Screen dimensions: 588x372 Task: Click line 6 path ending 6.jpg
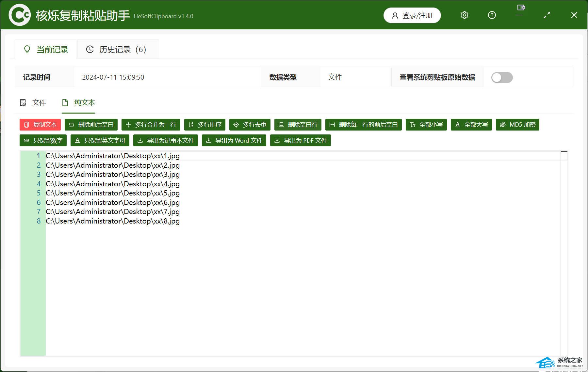[113, 203]
